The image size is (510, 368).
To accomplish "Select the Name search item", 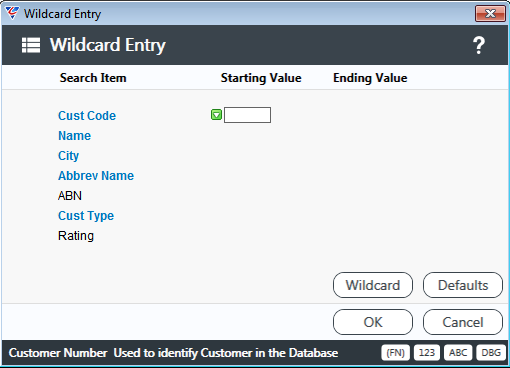I will [74, 136].
